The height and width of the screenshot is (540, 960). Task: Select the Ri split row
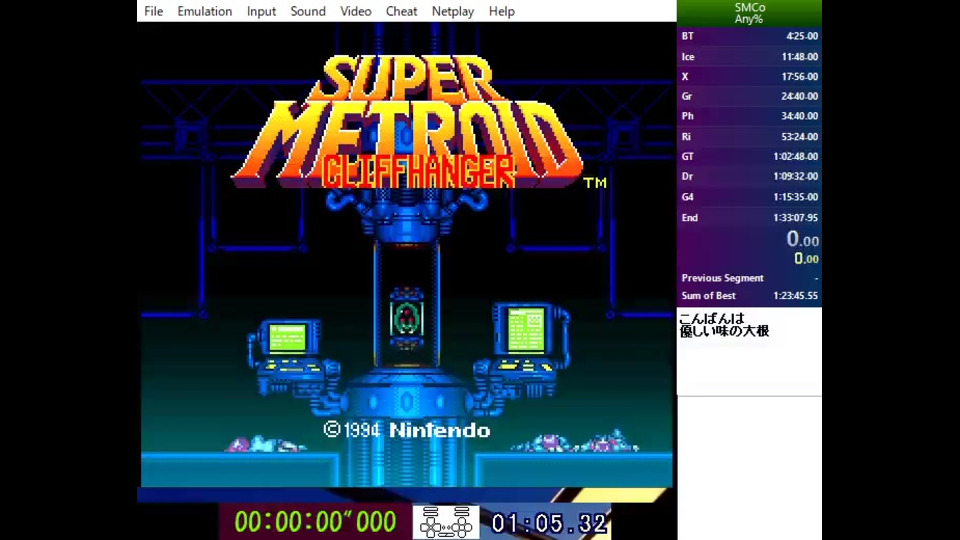point(749,137)
